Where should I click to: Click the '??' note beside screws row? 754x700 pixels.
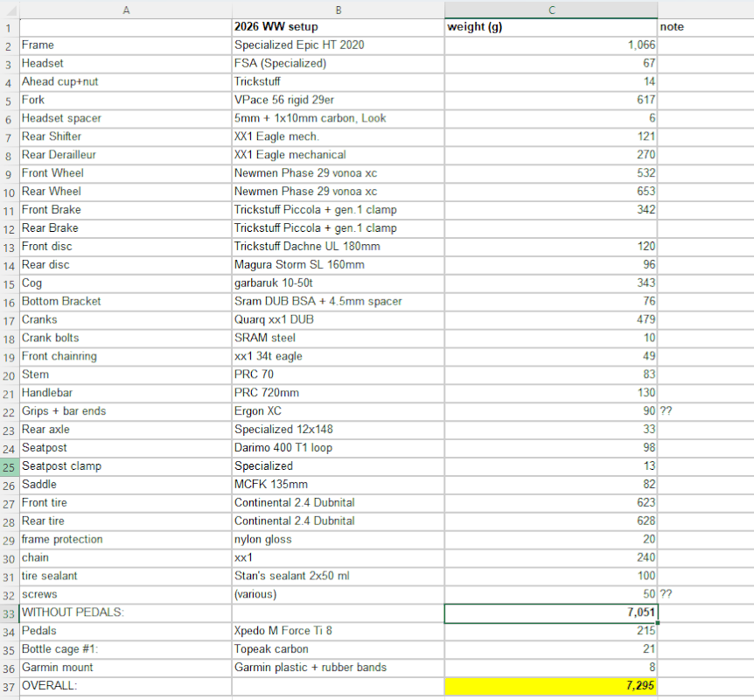click(x=706, y=594)
